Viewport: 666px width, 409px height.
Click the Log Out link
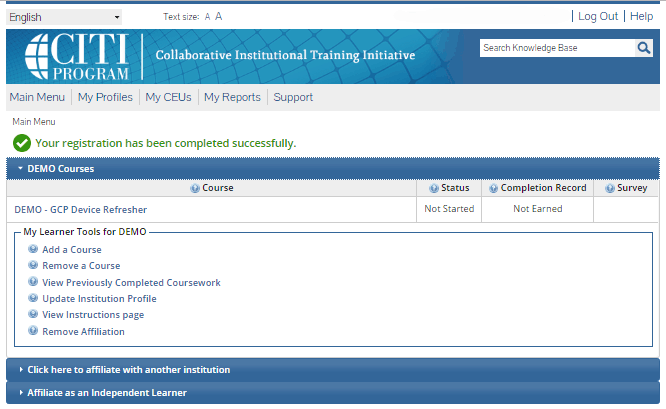[x=598, y=17]
